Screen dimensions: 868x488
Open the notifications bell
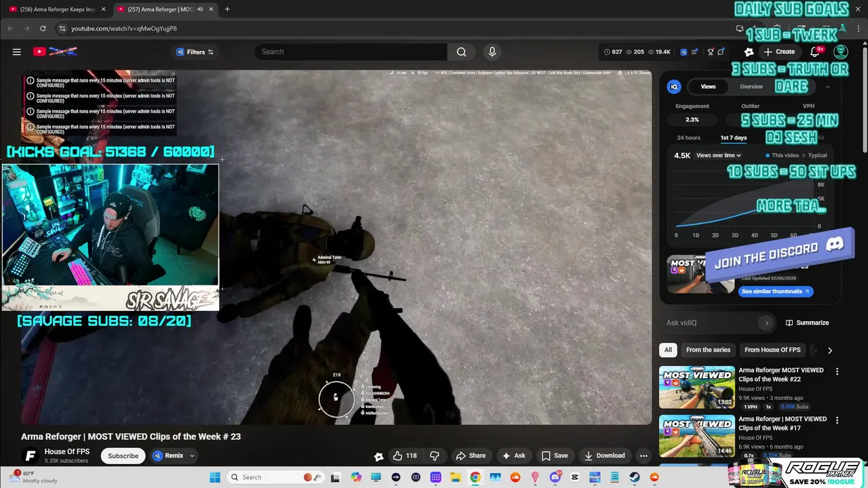point(816,52)
